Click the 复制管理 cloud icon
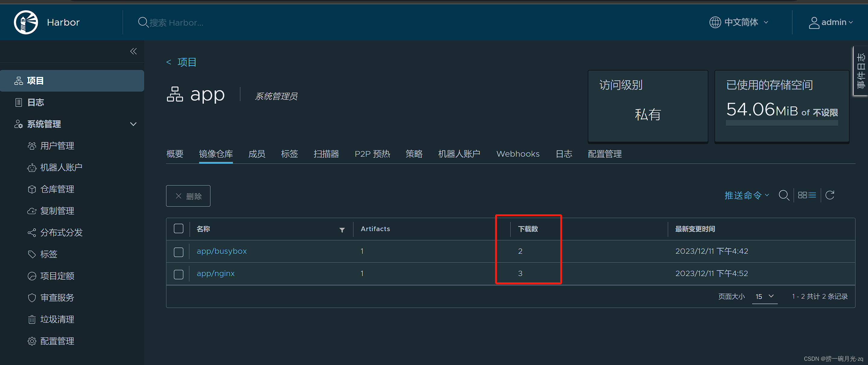Viewport: 868px width, 365px height. click(x=32, y=211)
